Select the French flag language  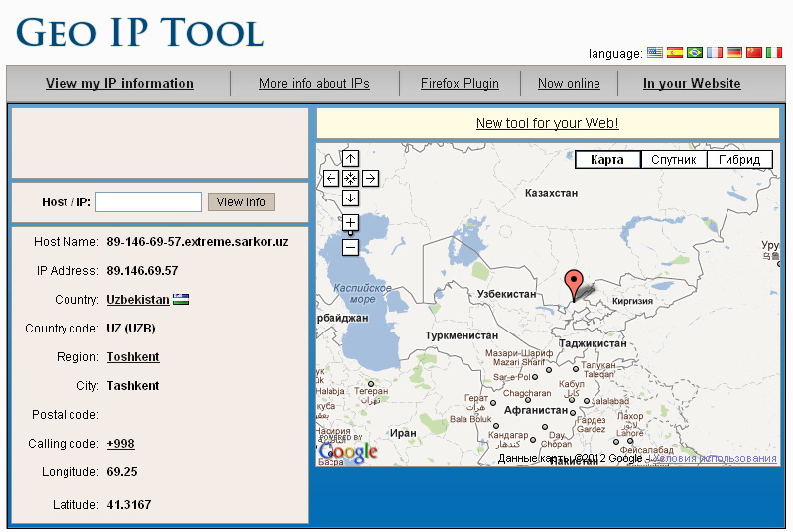click(715, 52)
